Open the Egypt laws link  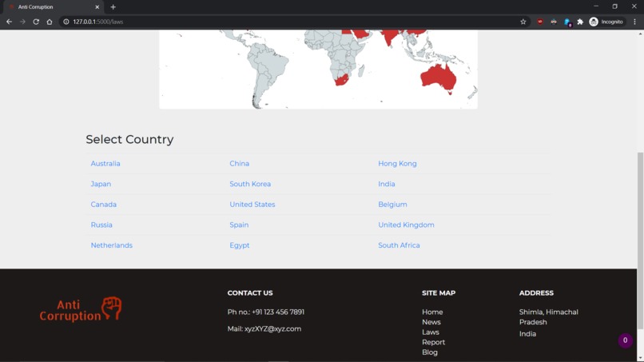click(240, 245)
